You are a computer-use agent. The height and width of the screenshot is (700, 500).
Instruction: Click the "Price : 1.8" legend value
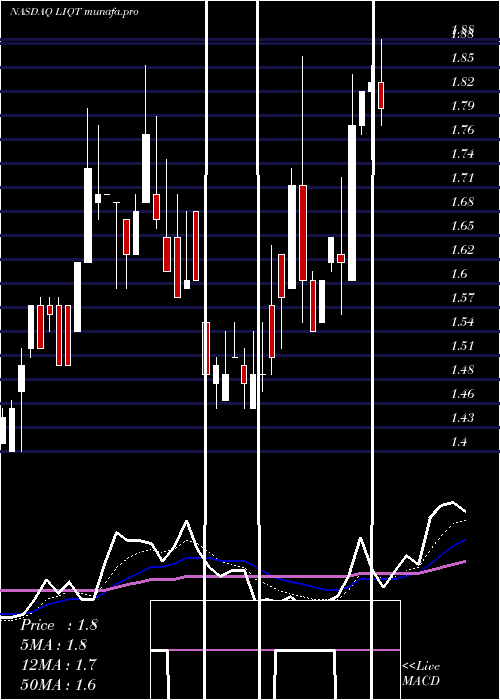coord(58,625)
